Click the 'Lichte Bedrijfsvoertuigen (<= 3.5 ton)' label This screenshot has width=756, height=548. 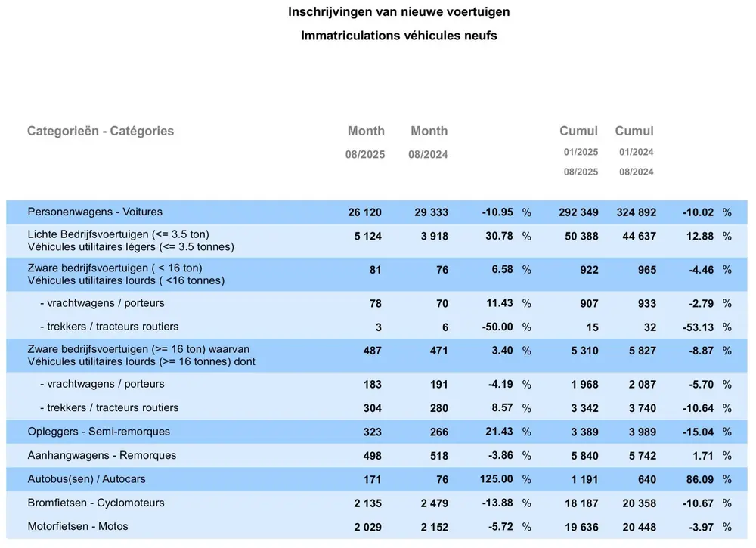(118, 234)
